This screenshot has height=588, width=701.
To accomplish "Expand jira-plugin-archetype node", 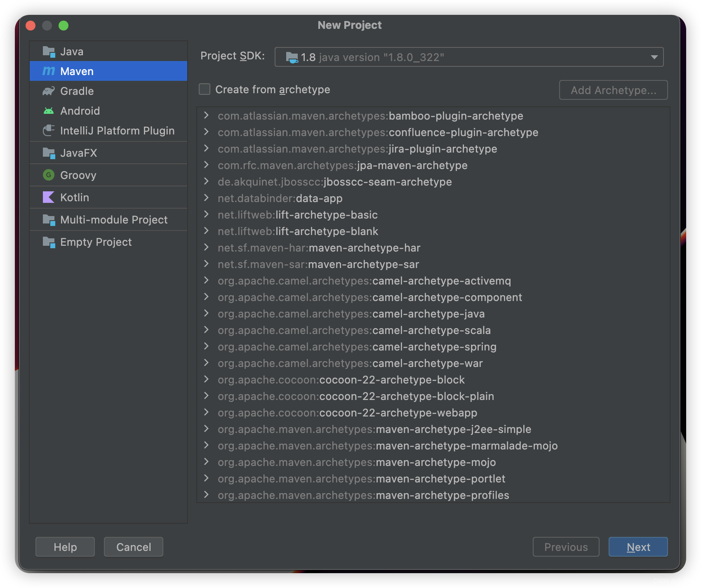I will pyautogui.click(x=206, y=148).
